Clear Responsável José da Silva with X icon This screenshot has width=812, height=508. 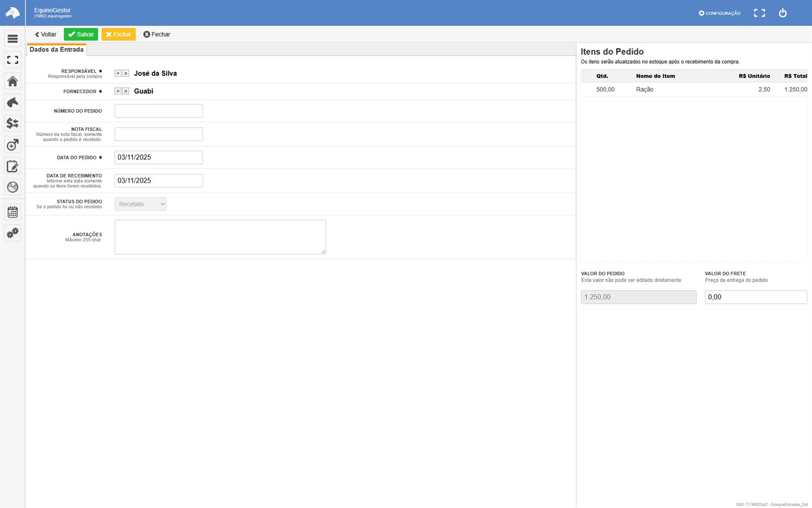point(126,74)
